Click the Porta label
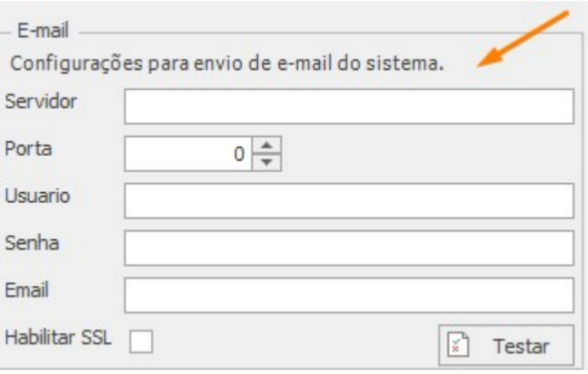This screenshot has height=374, width=588. (x=28, y=148)
